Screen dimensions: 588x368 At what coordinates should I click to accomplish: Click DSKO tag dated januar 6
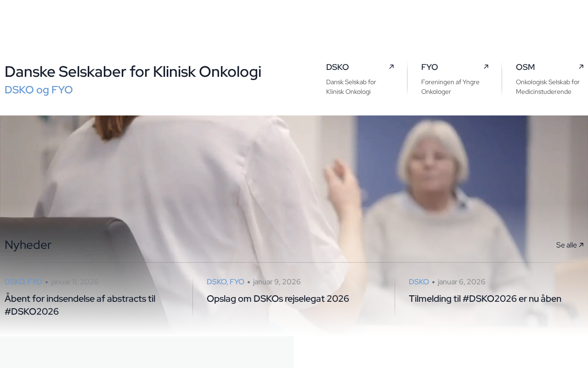419,282
